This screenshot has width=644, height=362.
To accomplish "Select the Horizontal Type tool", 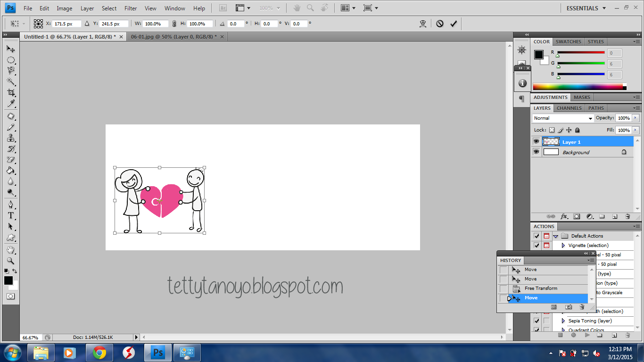I will click(x=10, y=215).
